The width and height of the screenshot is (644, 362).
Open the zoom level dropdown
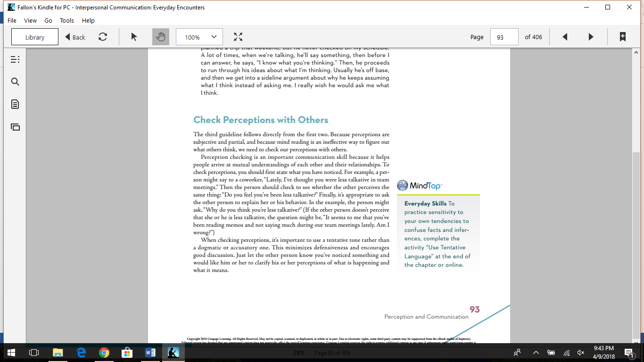coord(213,36)
